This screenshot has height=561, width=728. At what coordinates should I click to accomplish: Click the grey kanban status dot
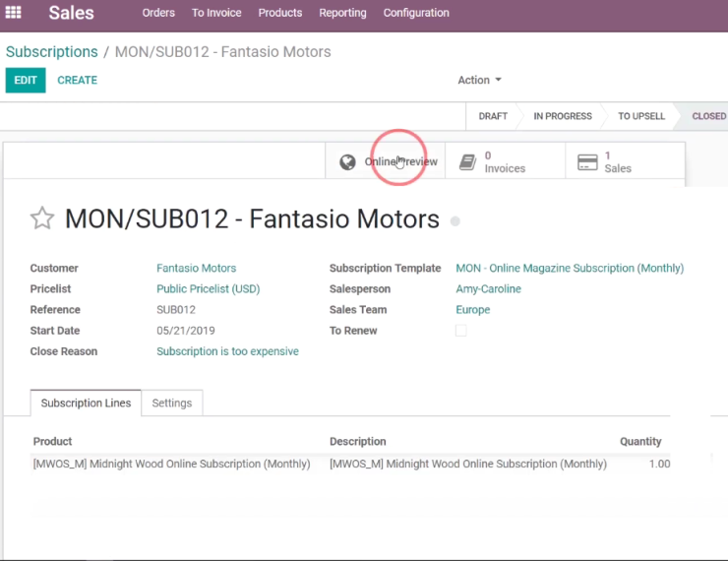tap(455, 221)
